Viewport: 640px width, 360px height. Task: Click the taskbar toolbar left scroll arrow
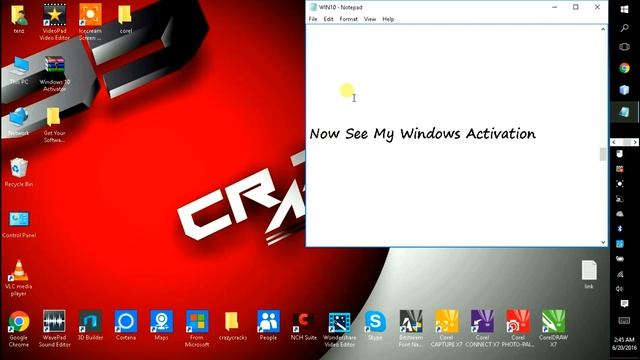coord(614,142)
